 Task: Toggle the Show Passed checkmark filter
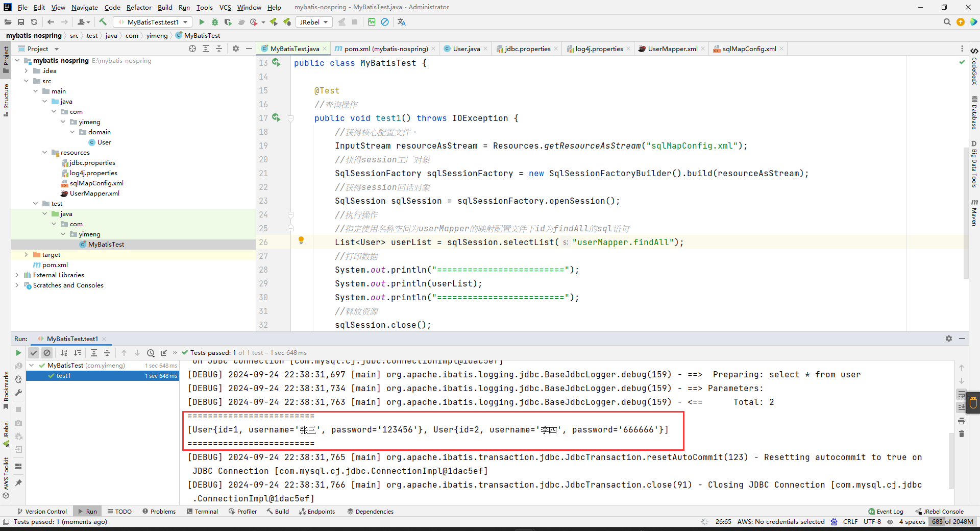tap(34, 353)
